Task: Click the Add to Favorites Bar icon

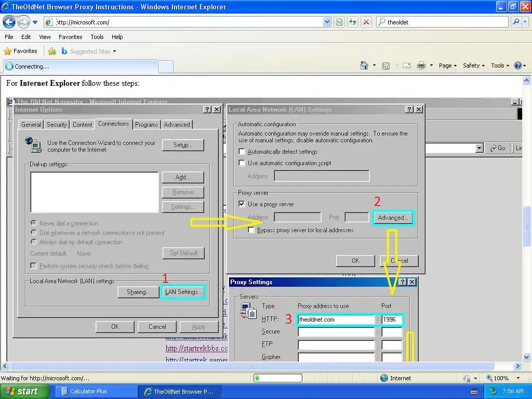Action: [x=52, y=51]
